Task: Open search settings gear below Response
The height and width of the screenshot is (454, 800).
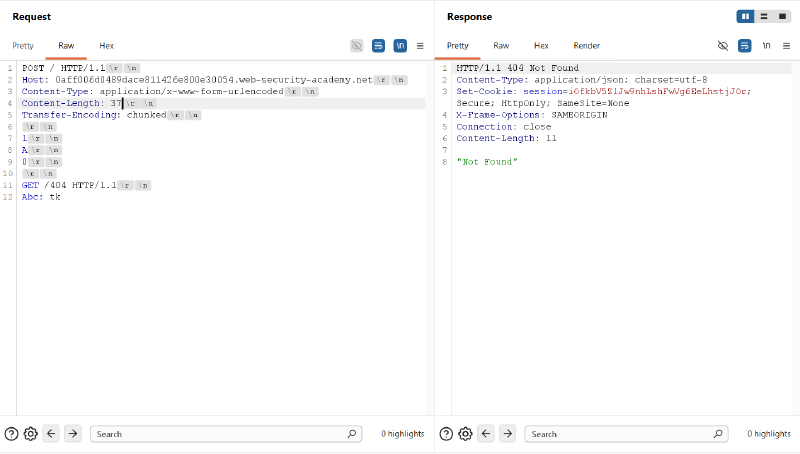Action: pyautogui.click(x=465, y=434)
